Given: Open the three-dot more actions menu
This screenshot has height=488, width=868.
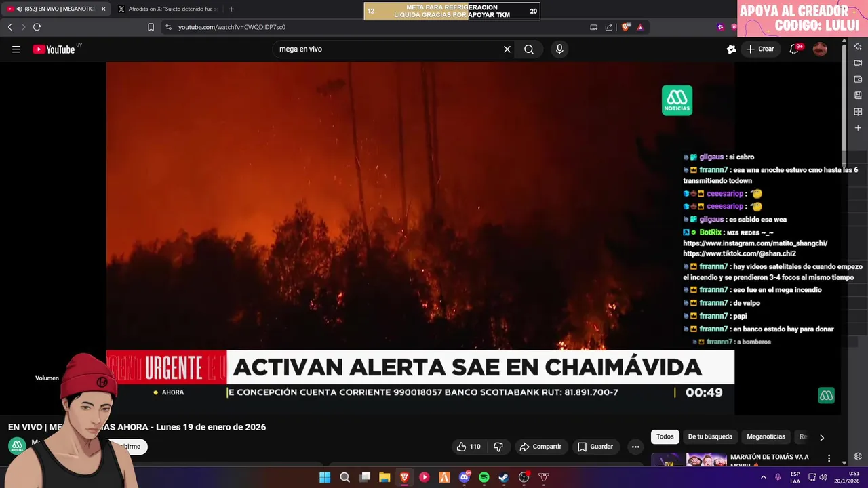Looking at the screenshot, I should (635, 447).
